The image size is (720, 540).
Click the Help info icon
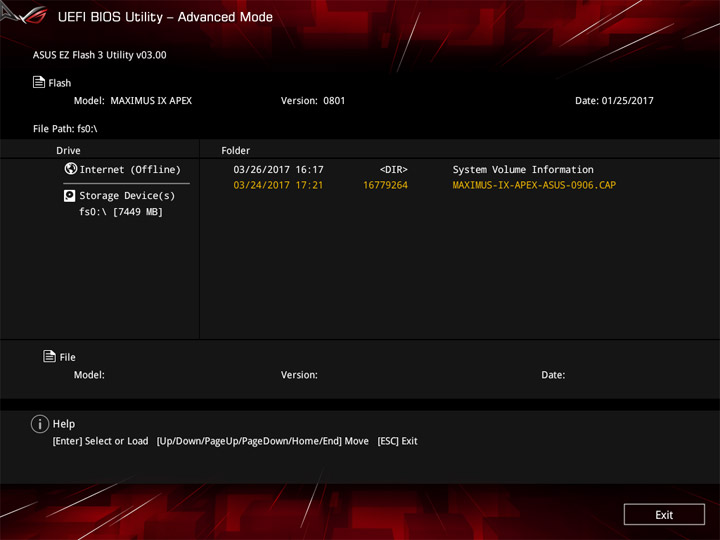click(40, 424)
